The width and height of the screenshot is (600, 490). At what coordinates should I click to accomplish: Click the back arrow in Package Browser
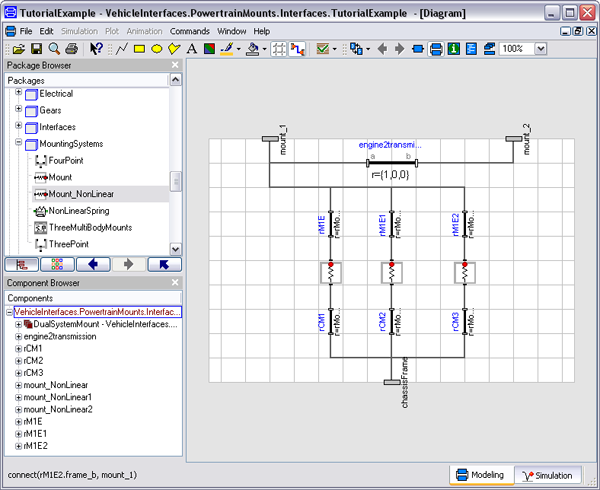92,264
